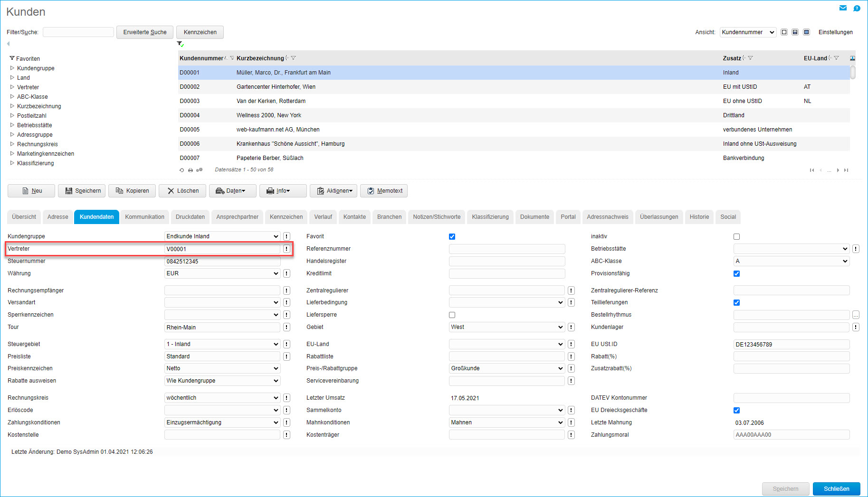This screenshot has width=868, height=497.
Task: Open the ABC-Klasse dropdown
Action: 792,261
